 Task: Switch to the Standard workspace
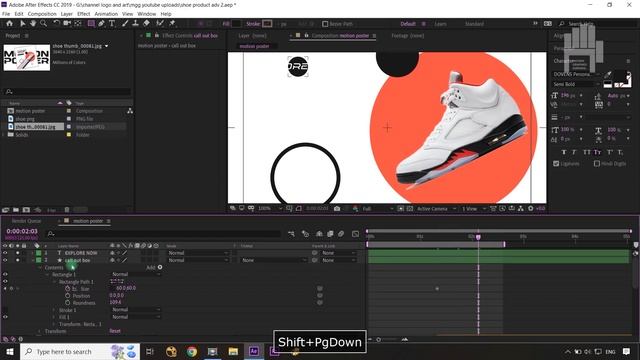[474, 24]
